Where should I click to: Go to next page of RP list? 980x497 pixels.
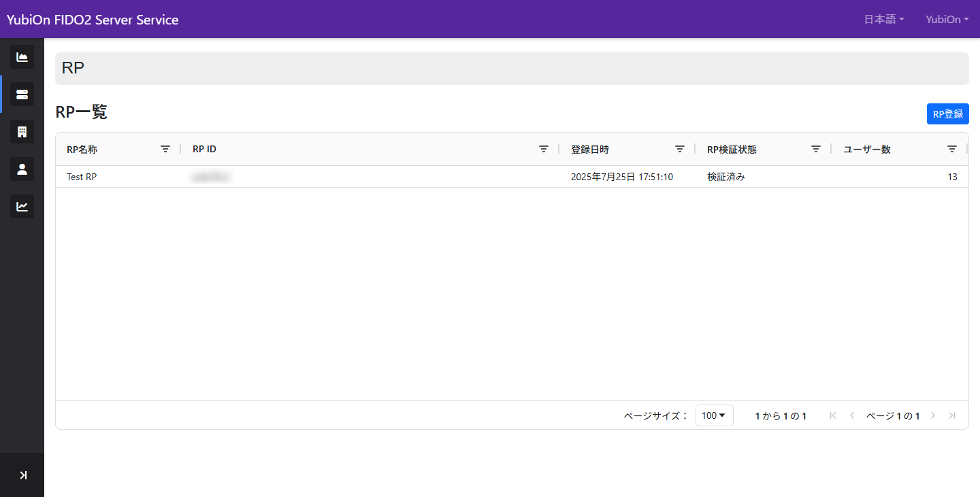coord(933,415)
